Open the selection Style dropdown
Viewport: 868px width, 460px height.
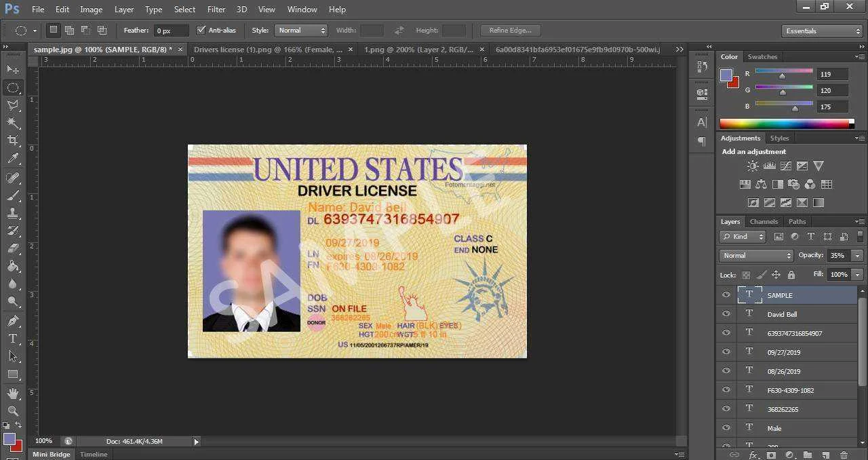pyautogui.click(x=301, y=30)
